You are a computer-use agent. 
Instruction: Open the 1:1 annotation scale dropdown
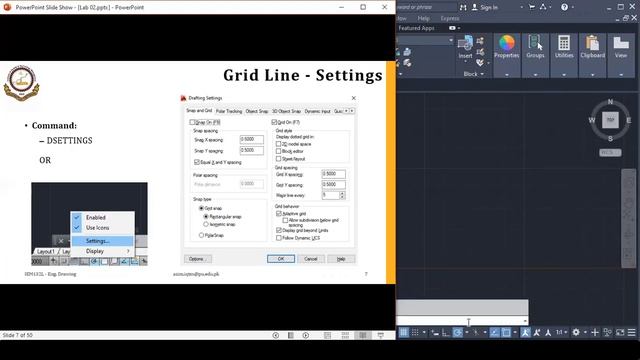[562, 332]
